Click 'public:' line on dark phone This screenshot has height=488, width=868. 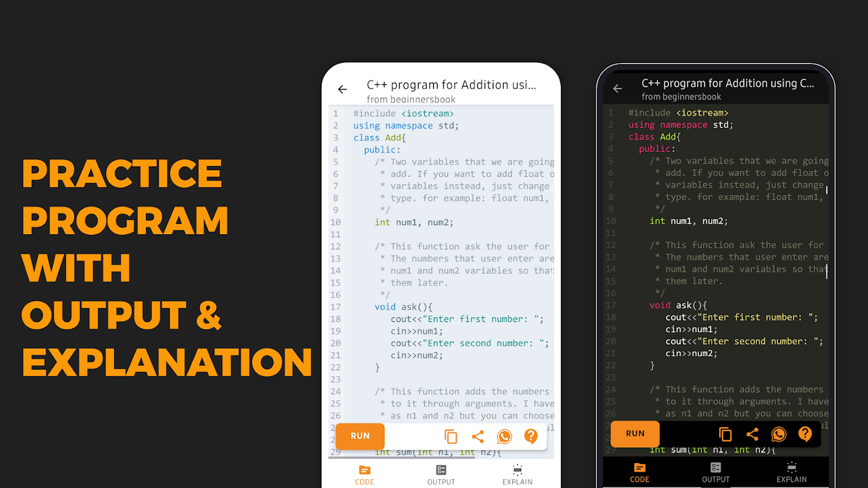(x=657, y=149)
